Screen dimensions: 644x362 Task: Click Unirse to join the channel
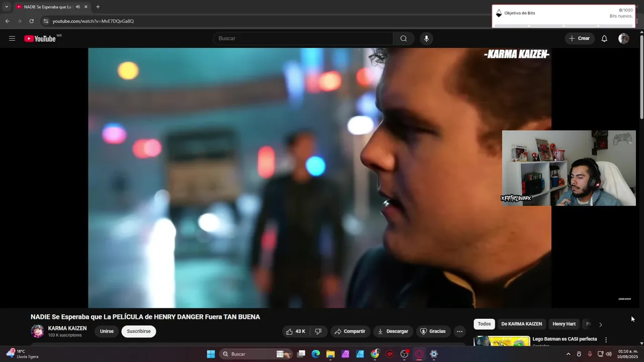click(107, 331)
